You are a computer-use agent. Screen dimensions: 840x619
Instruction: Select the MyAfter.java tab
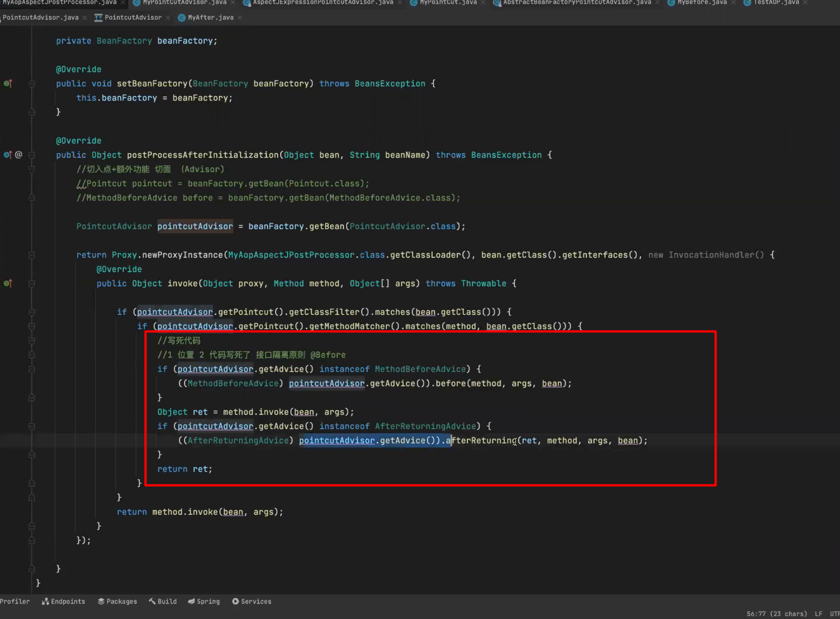tap(210, 17)
